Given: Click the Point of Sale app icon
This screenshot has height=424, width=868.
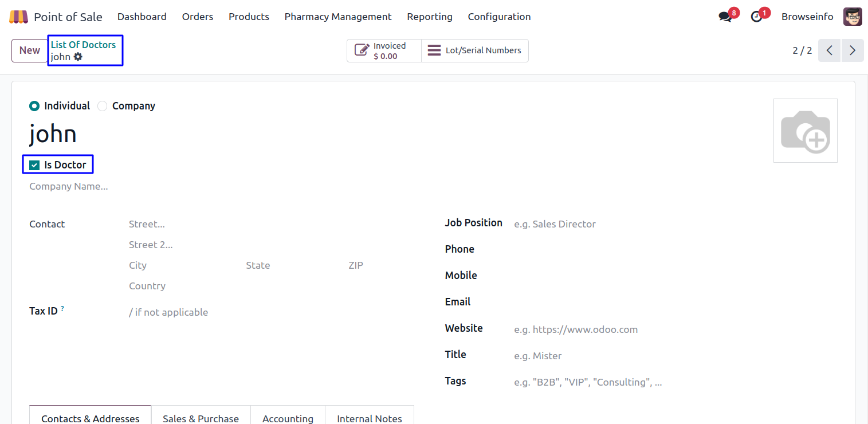Looking at the screenshot, I should tap(18, 17).
